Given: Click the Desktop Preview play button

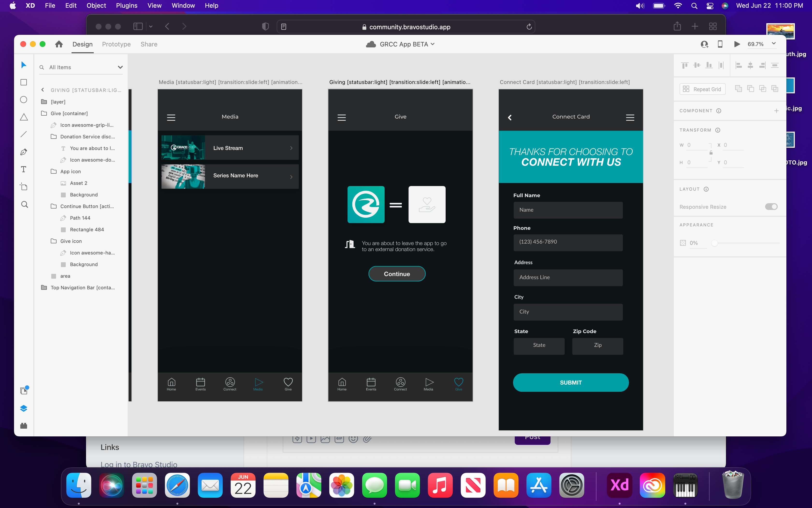Looking at the screenshot, I should click(737, 44).
